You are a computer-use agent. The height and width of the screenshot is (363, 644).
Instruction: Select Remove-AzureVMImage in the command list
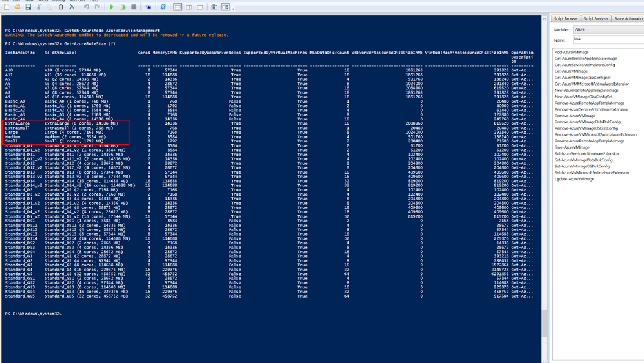[574, 116]
